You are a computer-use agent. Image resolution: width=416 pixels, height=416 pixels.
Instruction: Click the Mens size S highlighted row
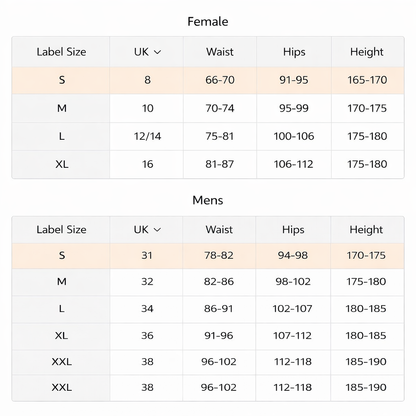[x=208, y=256]
